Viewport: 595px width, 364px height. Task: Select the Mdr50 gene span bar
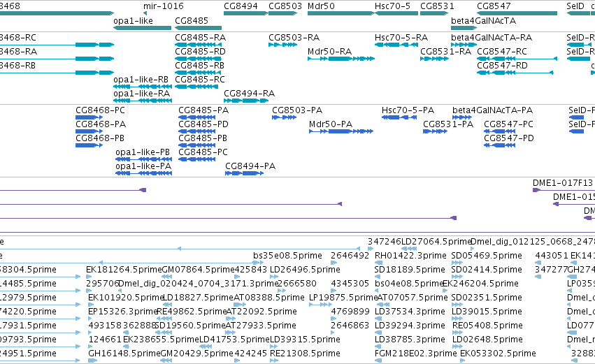tap(341, 13)
